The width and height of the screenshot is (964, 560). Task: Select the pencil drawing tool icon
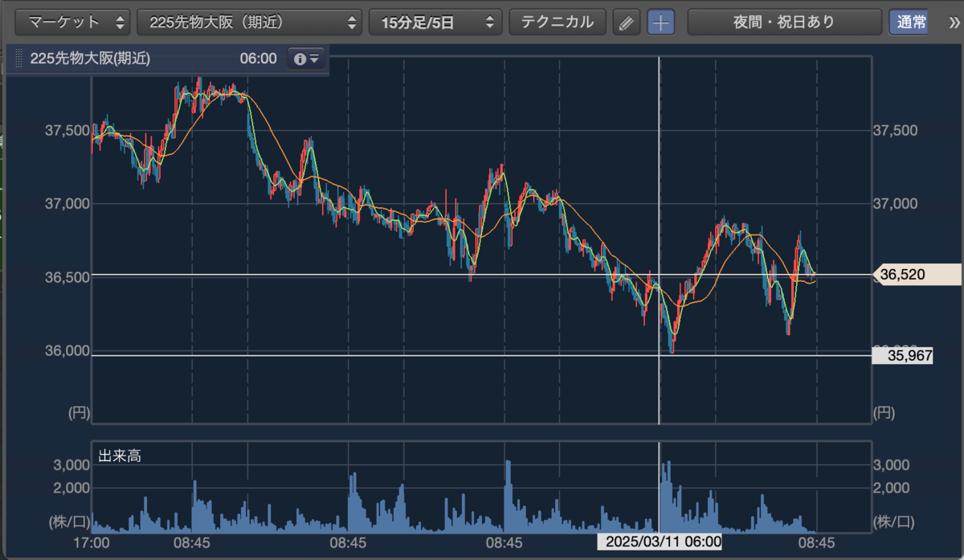coord(627,22)
